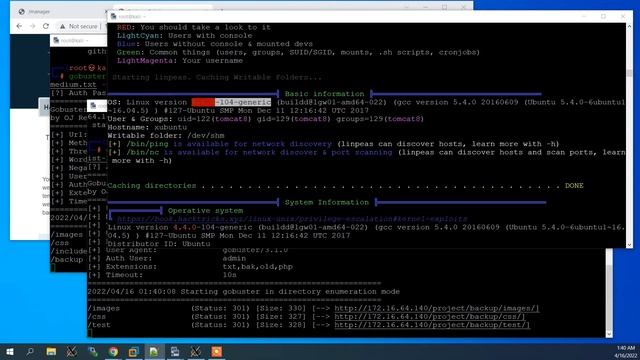The width and height of the screenshot is (640, 360).
Task: Reload the Chrome page
Action: (x=46, y=26)
